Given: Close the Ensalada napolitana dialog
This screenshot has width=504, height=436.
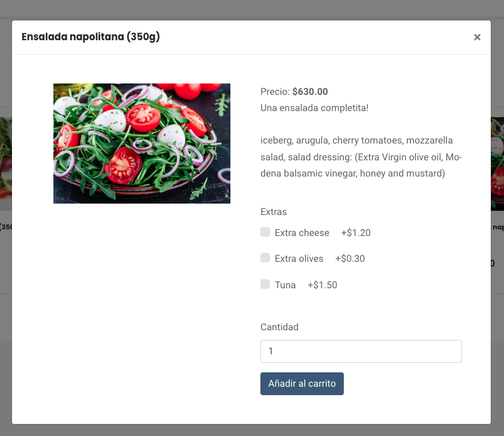Looking at the screenshot, I should coord(477,37).
